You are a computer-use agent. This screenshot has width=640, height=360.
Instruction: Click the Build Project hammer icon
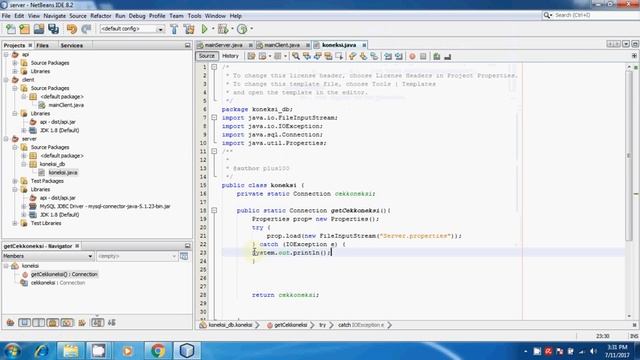click(x=174, y=29)
